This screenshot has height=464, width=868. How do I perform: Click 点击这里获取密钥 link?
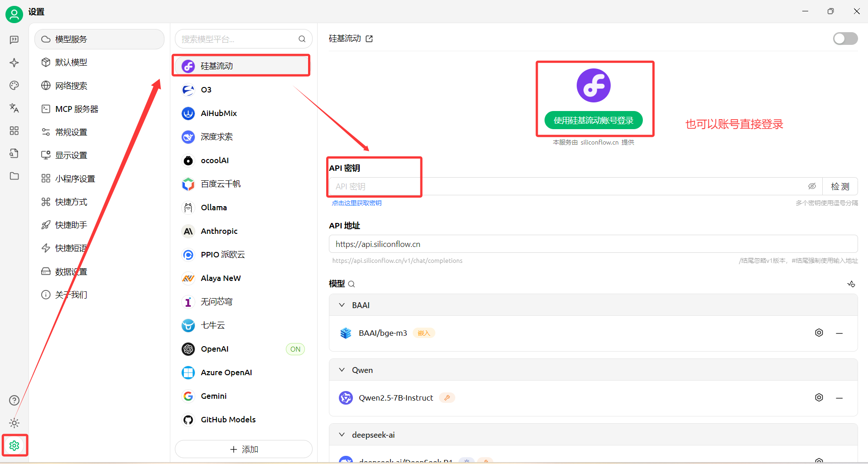pyautogui.click(x=357, y=203)
